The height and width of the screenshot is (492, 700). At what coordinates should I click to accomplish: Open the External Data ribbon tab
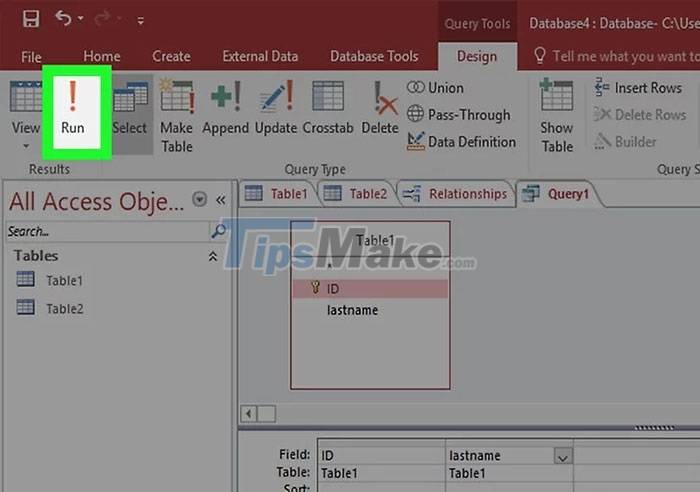[x=260, y=56]
